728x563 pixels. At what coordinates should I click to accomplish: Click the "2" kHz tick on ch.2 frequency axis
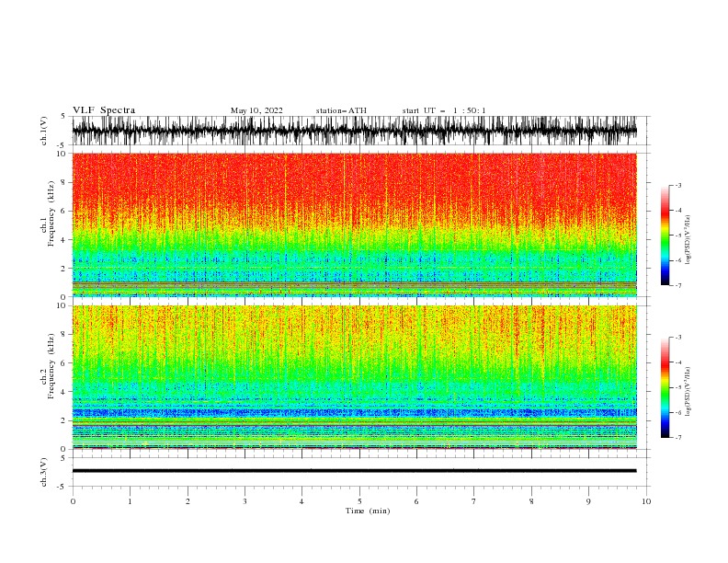click(x=63, y=420)
